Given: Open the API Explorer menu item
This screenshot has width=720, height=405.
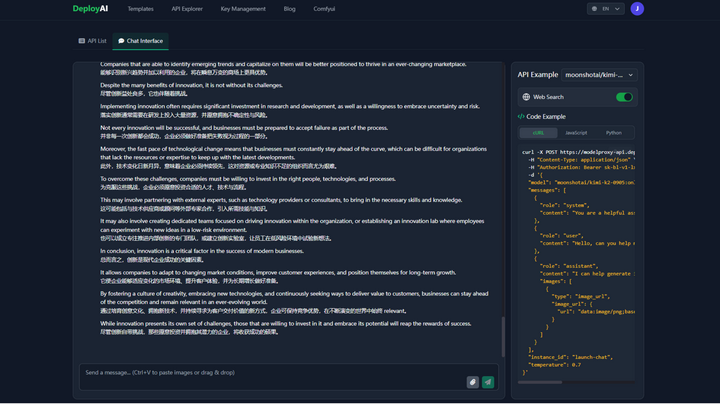Looking at the screenshot, I should pyautogui.click(x=187, y=9).
